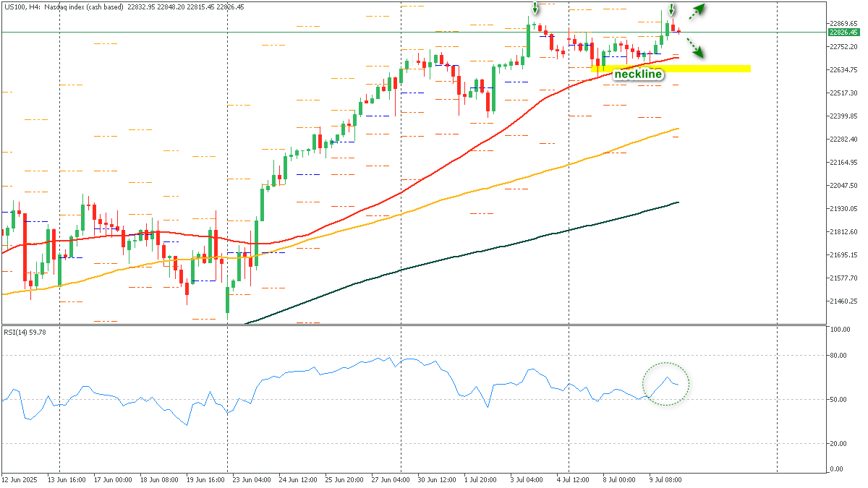Click the 18 Jun 08:00 time label
This screenshot has width=868, height=488.
coord(161,479)
